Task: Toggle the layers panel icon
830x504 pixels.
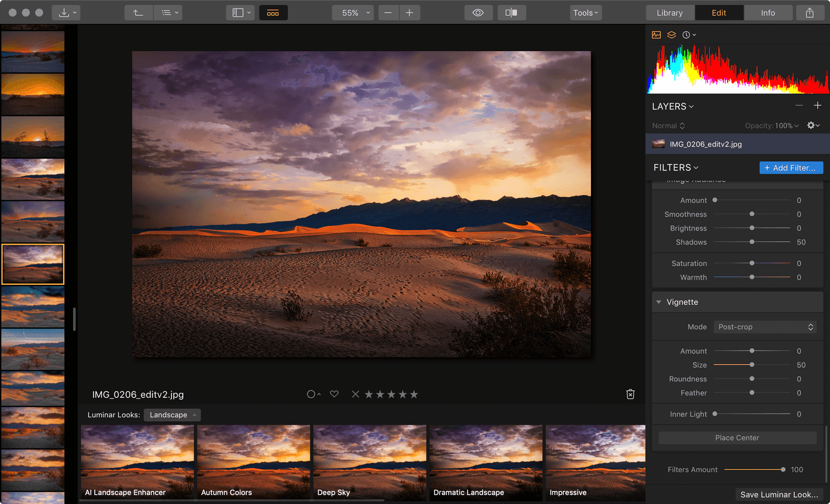Action: click(x=672, y=35)
